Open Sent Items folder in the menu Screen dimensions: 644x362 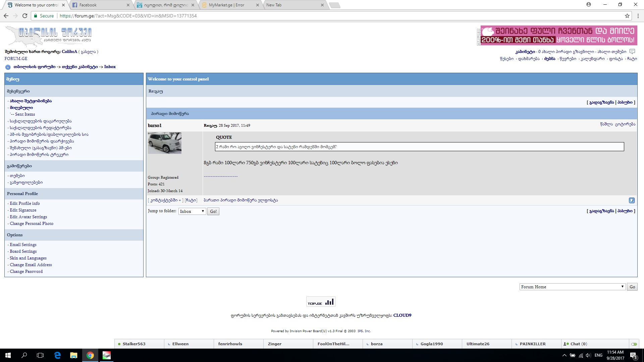coord(25,114)
